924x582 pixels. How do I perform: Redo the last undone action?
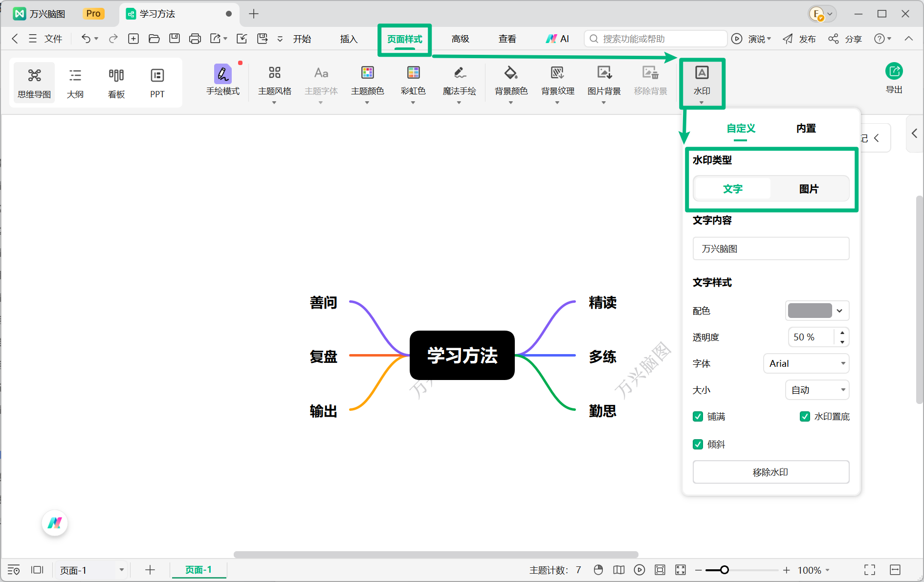click(113, 39)
